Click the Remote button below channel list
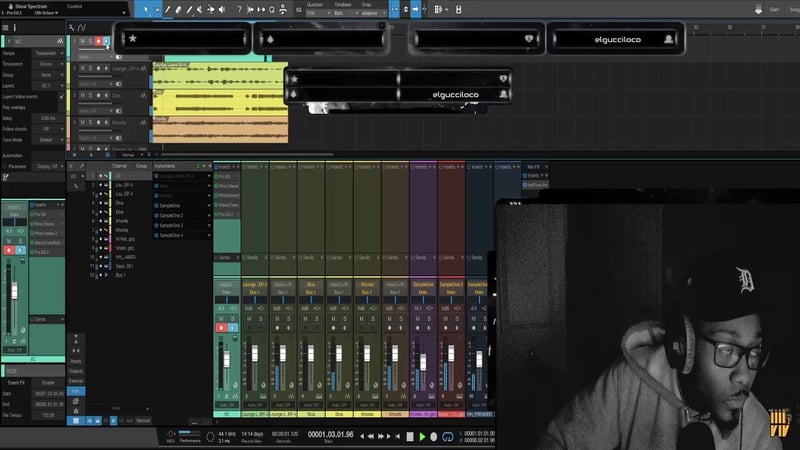This screenshot has width=800, height=450. click(x=143, y=420)
